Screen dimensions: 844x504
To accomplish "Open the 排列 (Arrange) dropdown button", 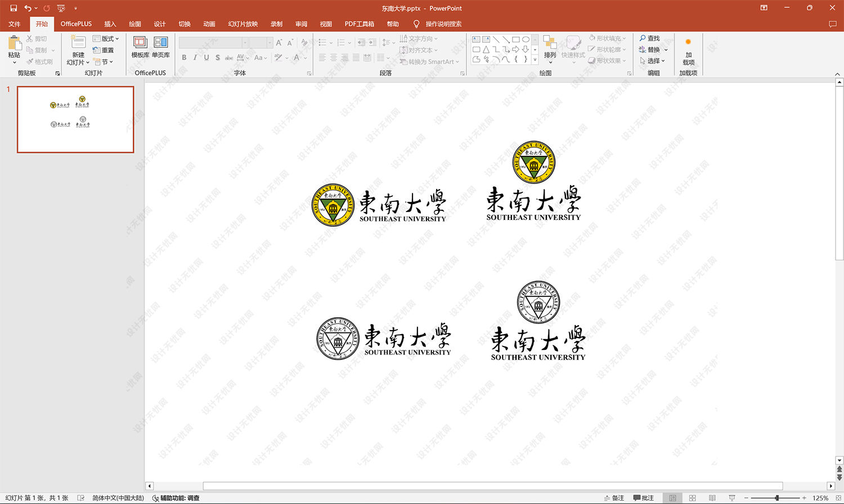I will 550,49.
